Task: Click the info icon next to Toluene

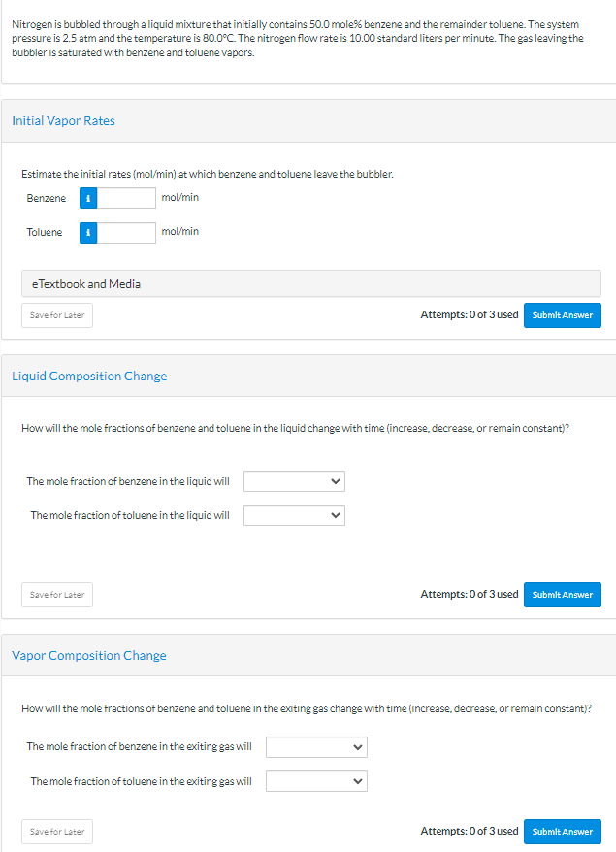Action: pyautogui.click(x=88, y=233)
